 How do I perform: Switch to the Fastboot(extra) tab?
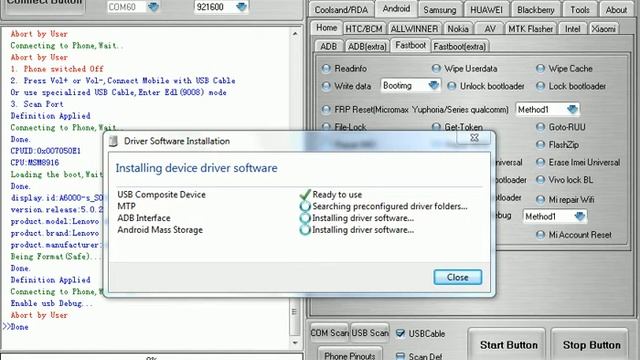pyautogui.click(x=460, y=47)
